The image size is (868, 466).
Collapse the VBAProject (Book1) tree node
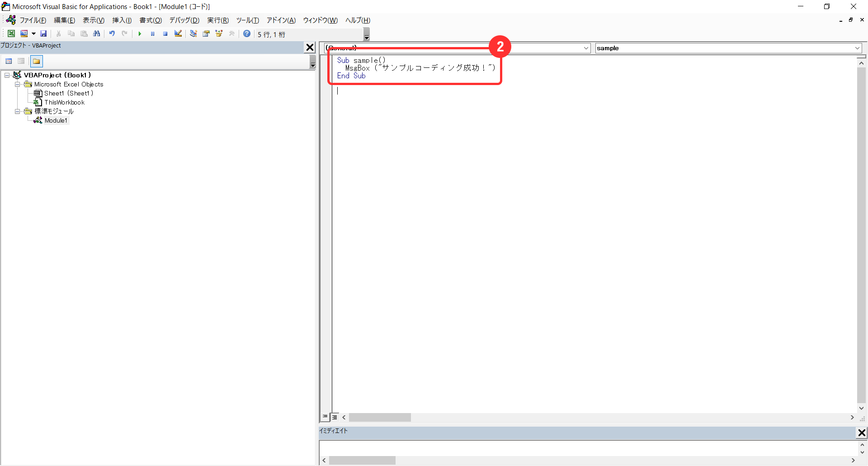point(7,75)
